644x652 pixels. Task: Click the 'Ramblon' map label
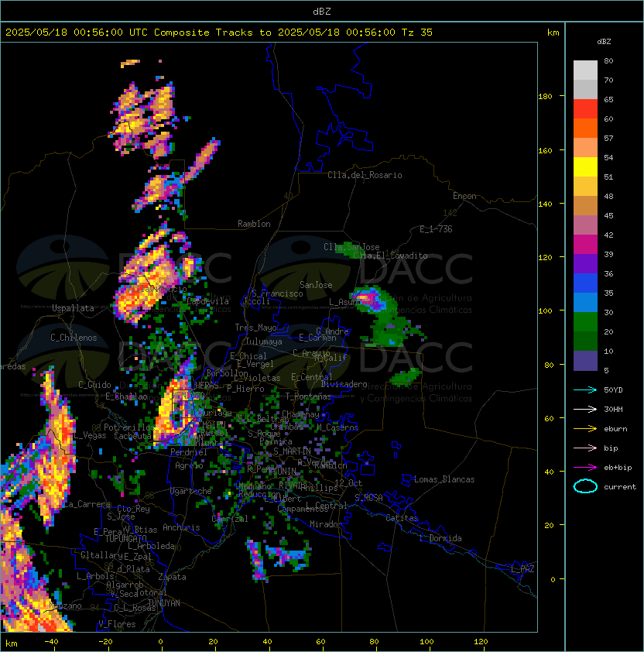(x=254, y=224)
